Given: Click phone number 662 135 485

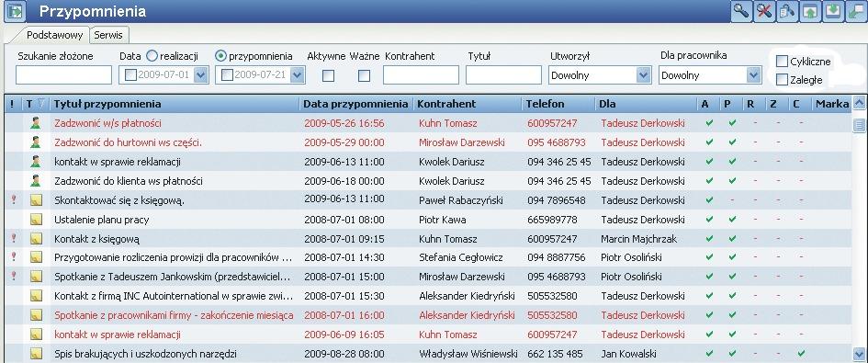Looking at the screenshot, I should click(555, 354).
